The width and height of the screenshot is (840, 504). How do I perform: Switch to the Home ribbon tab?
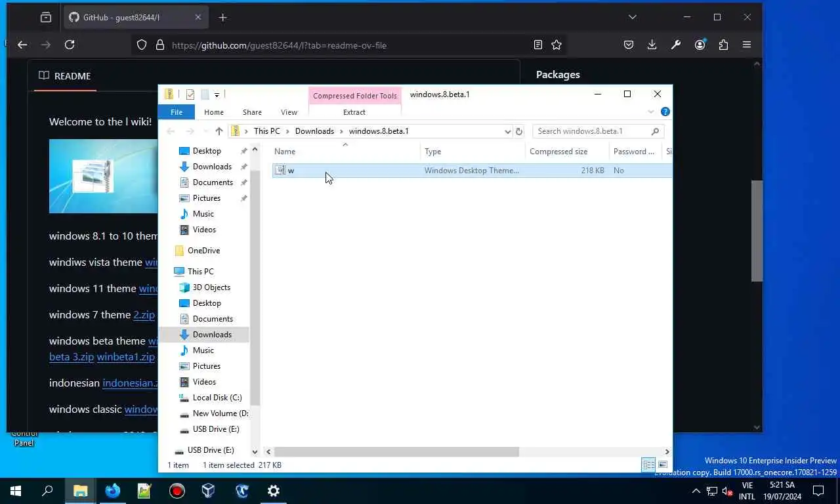[214, 112]
